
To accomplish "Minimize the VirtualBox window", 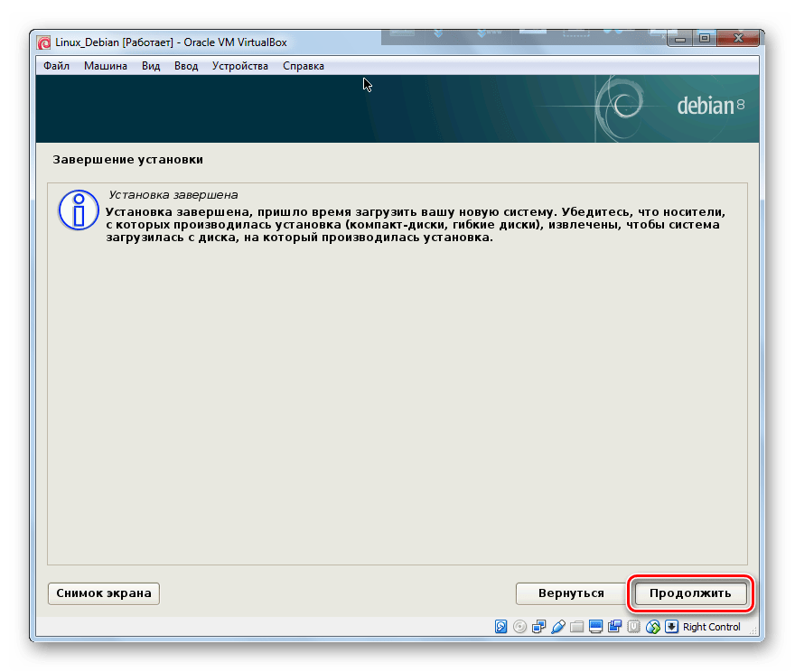I will [x=680, y=39].
